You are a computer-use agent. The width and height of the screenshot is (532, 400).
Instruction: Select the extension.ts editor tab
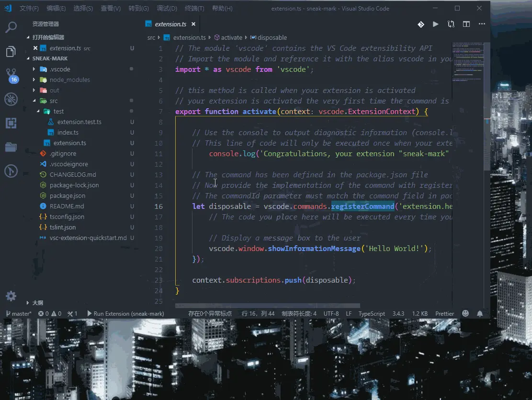pos(170,24)
